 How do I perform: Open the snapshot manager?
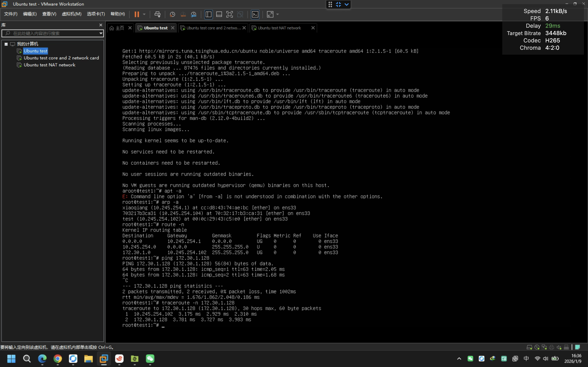pos(194,14)
